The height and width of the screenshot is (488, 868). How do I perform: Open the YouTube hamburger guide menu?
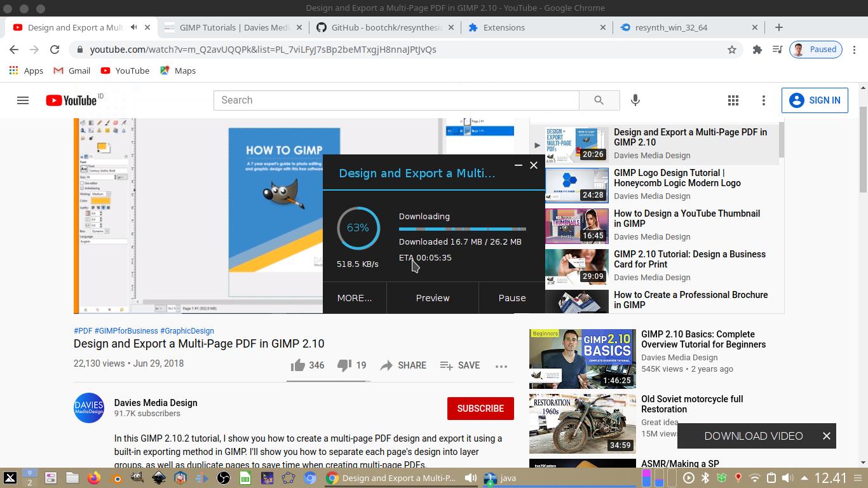coord(23,100)
